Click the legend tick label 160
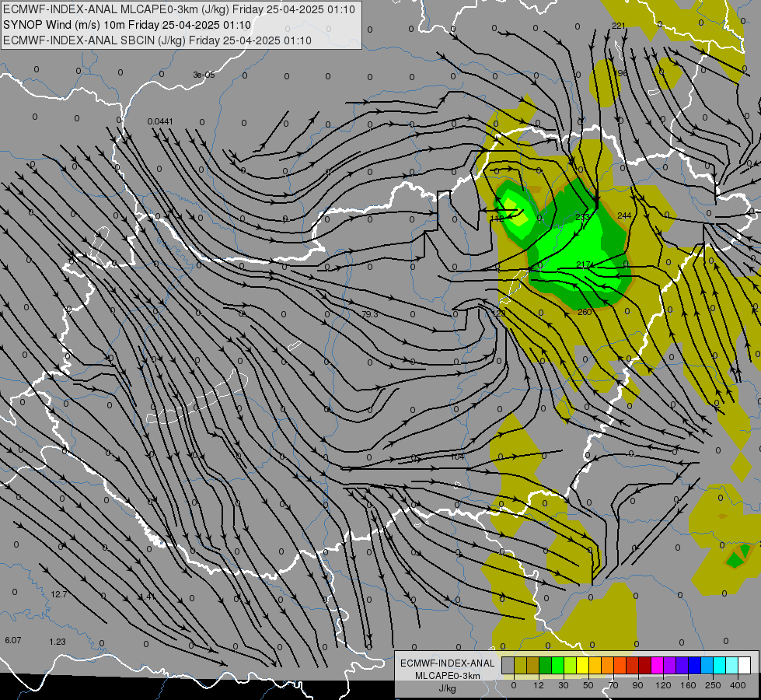The height and width of the screenshot is (700, 761). pos(688,685)
